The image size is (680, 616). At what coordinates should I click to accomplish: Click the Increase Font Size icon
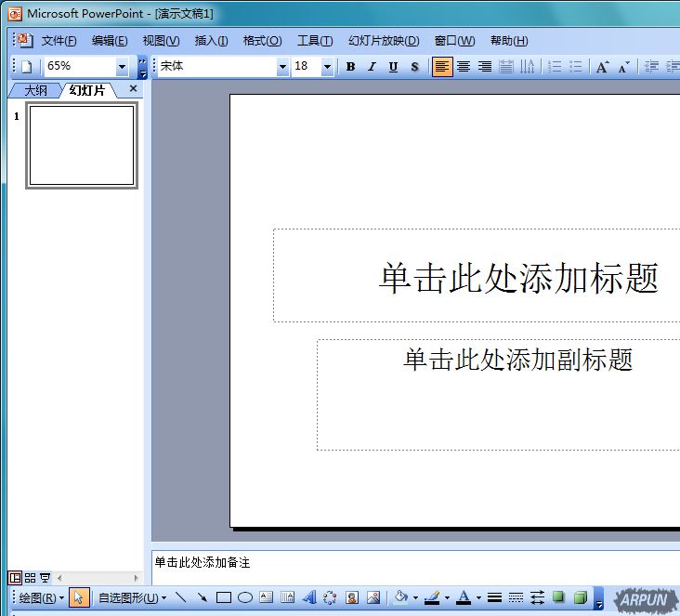click(x=603, y=67)
